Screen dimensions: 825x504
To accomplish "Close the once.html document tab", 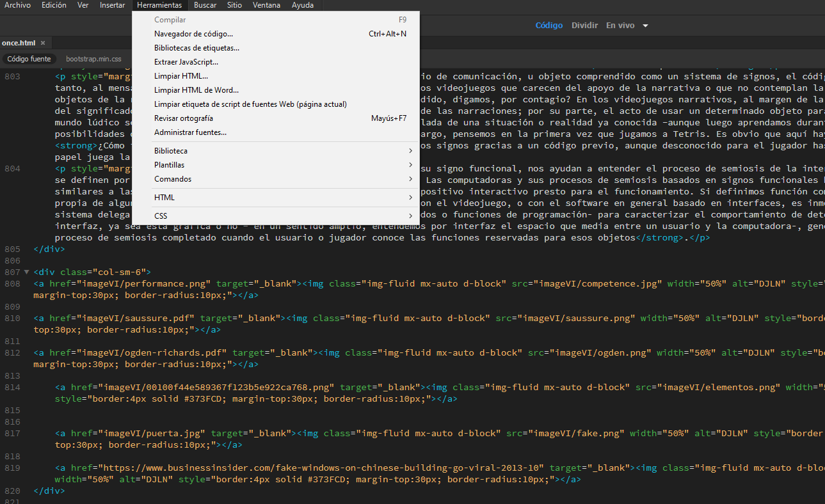I will [43, 43].
